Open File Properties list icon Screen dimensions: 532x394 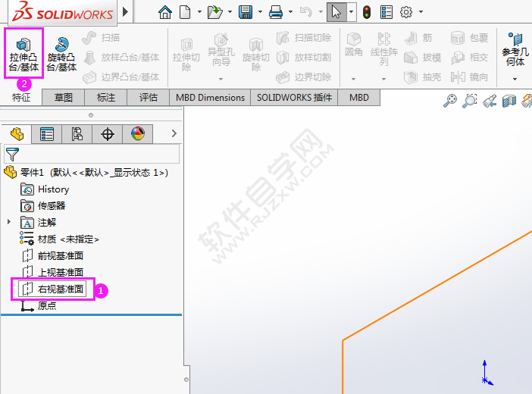386,12
